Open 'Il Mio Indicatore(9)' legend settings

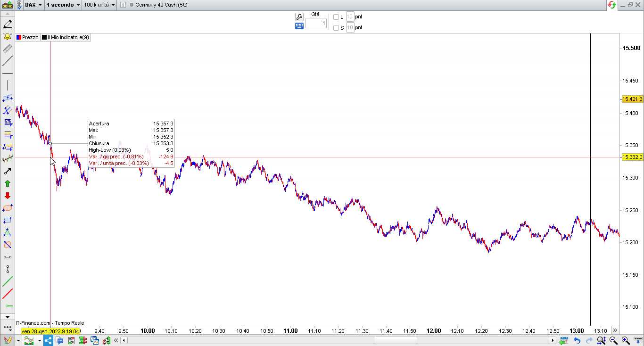click(65, 37)
